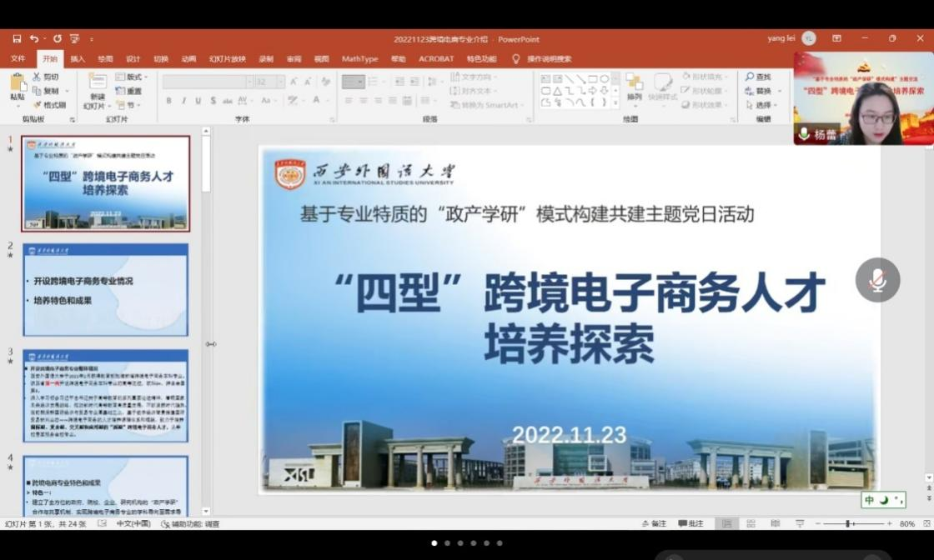This screenshot has width=934, height=560.
Task: Open the 插入 Insert ribbon tab
Action: pos(78,59)
